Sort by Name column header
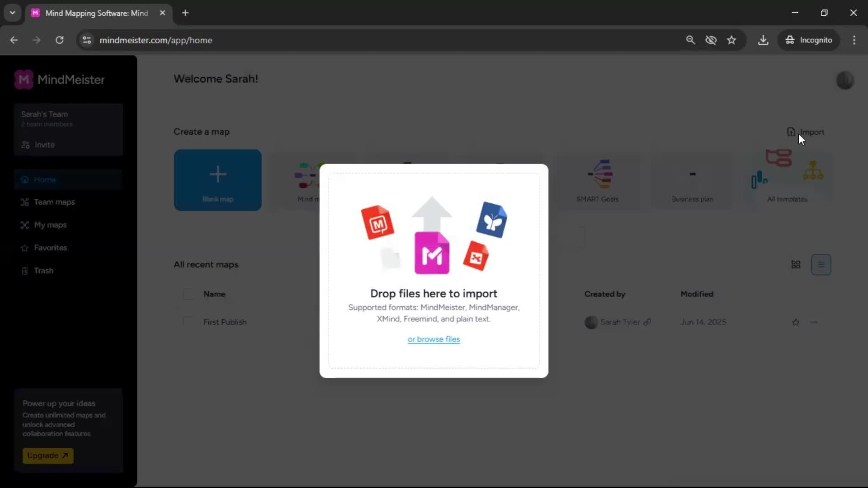The width and height of the screenshot is (868, 488). (214, 294)
